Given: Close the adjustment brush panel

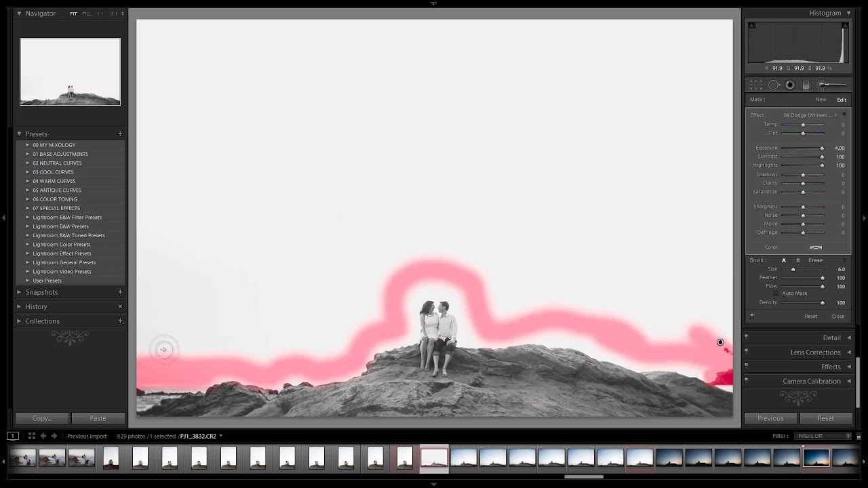Looking at the screenshot, I should tap(838, 317).
